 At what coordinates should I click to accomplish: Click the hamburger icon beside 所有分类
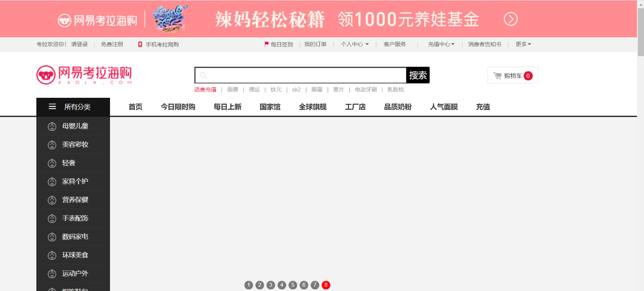pos(52,107)
